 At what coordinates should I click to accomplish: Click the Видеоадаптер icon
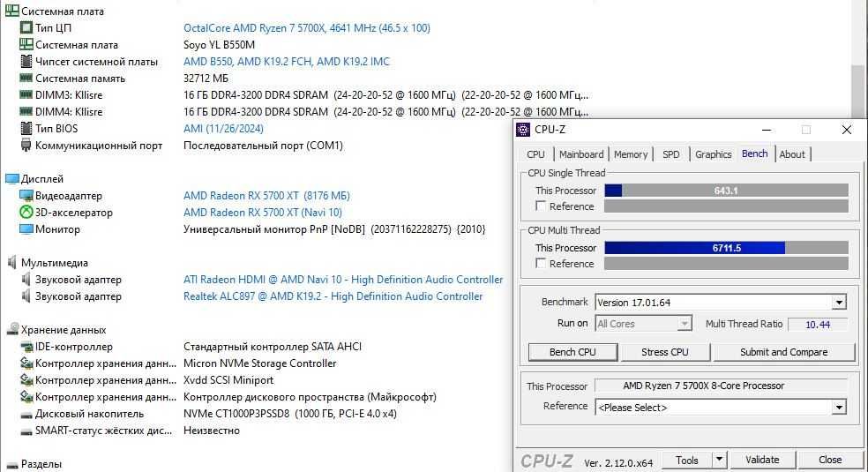(x=26, y=195)
